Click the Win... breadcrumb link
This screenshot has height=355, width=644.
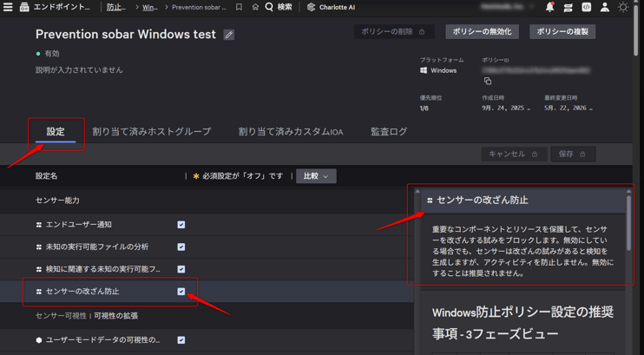[150, 7]
